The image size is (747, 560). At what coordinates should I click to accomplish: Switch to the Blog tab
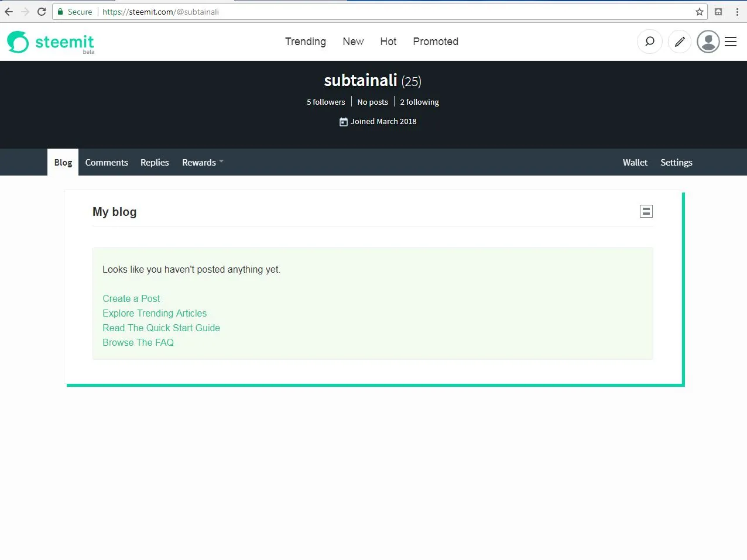63,163
